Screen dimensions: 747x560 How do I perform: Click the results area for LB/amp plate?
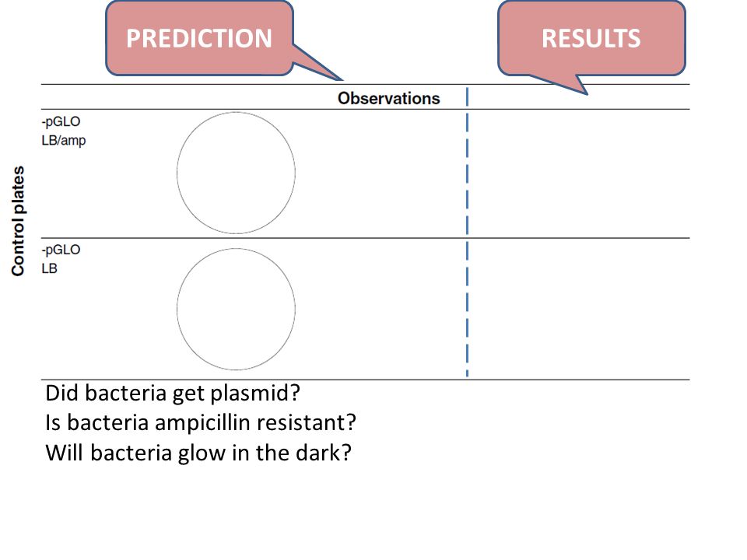[579, 173]
